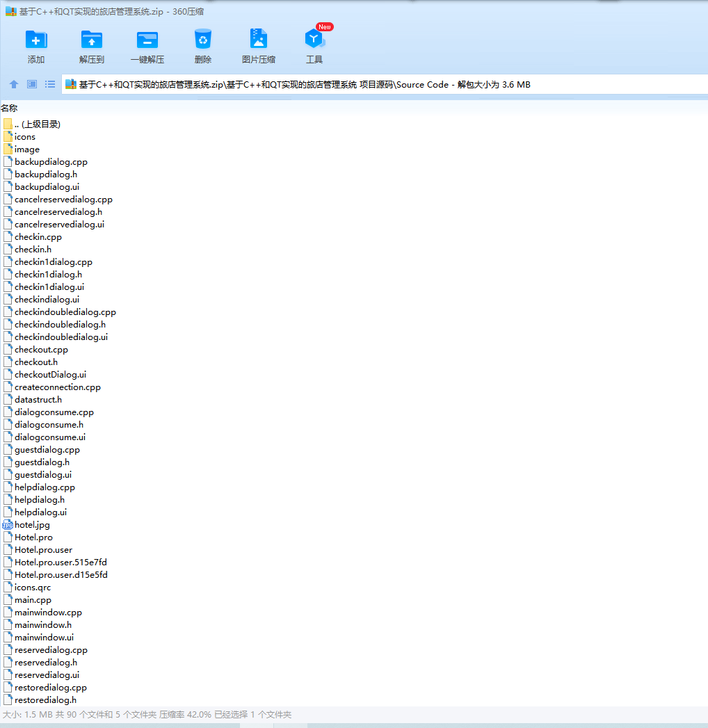The width and height of the screenshot is (708, 728).
Task: Click the 名称 column header
Action: point(9,108)
